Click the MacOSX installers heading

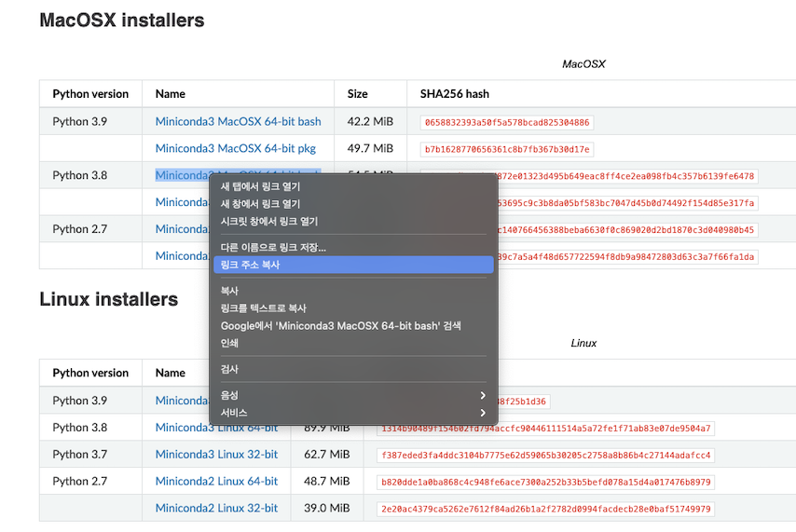[x=122, y=20]
